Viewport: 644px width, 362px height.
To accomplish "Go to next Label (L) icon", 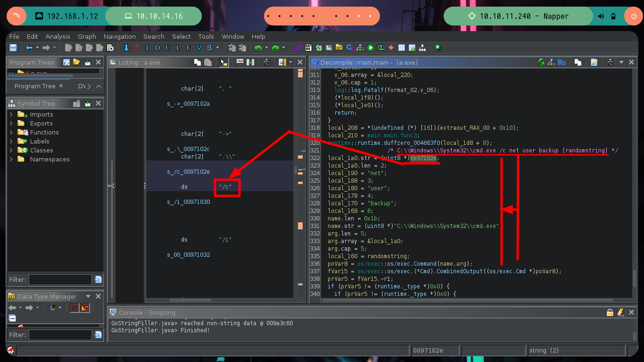I will coord(178,48).
